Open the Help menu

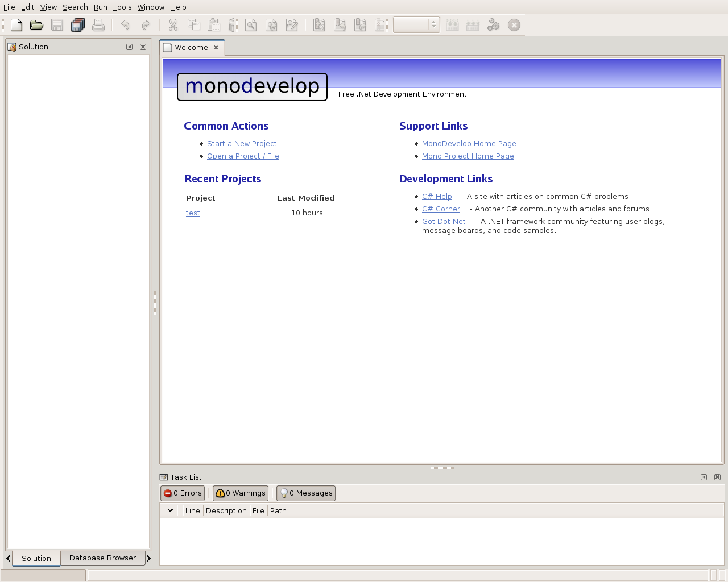(x=178, y=7)
